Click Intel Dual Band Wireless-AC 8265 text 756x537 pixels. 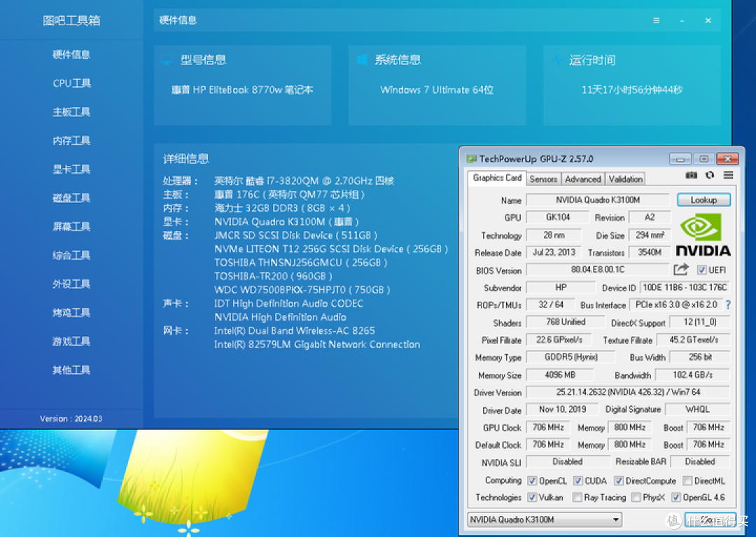pyautogui.click(x=295, y=330)
